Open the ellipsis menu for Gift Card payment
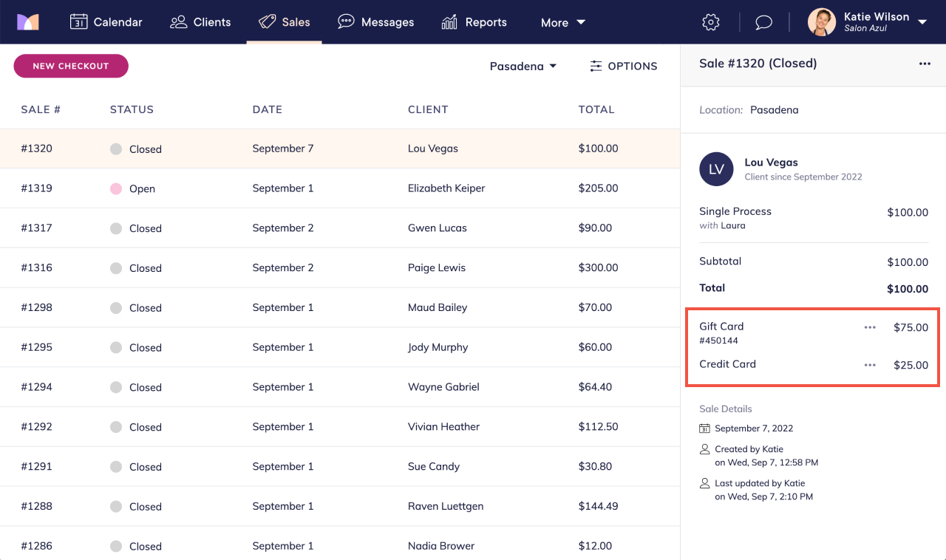Image resolution: width=946 pixels, height=560 pixels. coord(869,327)
